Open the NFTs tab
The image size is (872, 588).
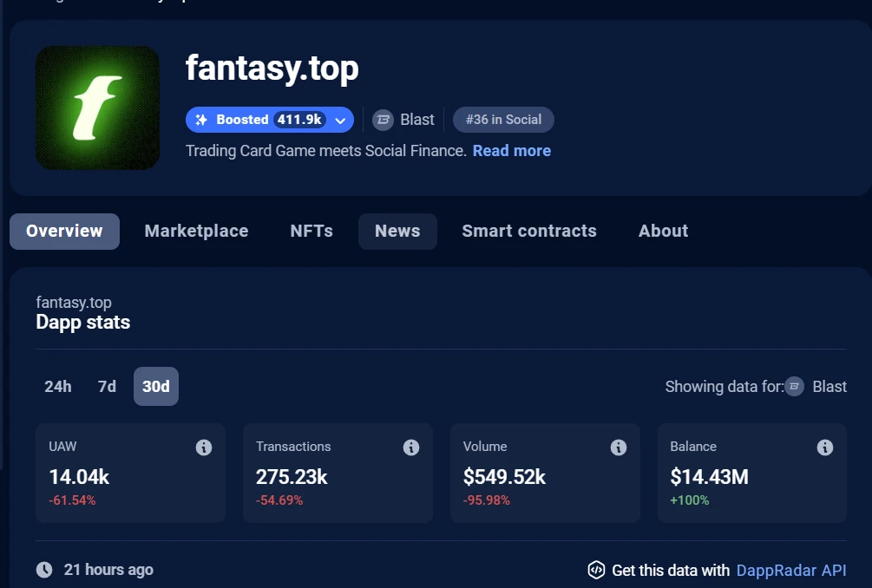[311, 231]
